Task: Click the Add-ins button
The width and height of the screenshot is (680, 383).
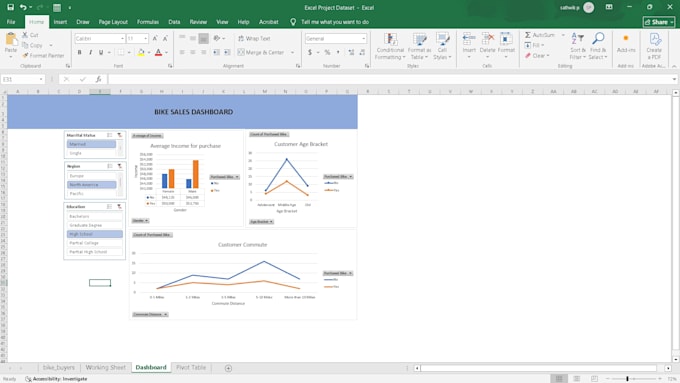Action: (x=626, y=43)
